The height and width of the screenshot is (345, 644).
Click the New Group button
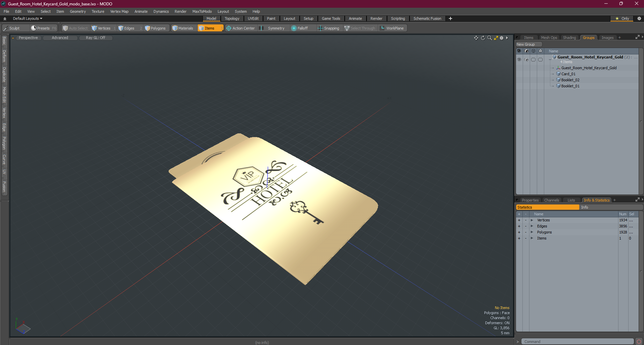[529, 44]
